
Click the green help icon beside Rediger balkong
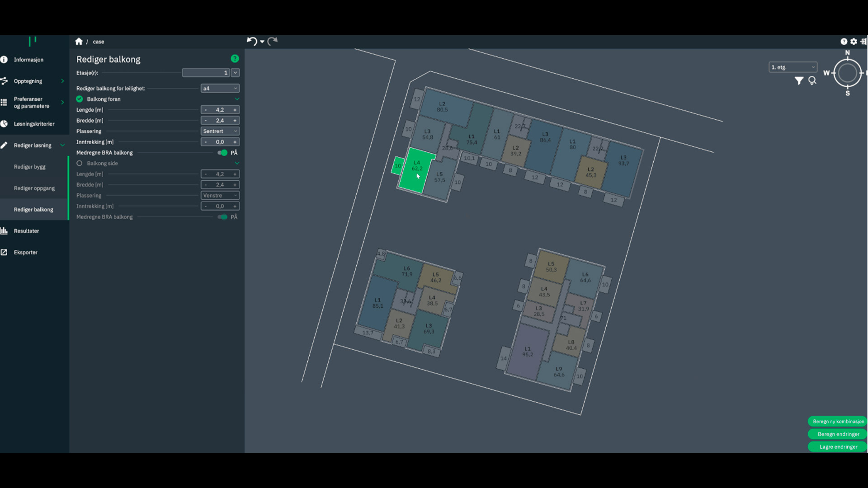pos(235,59)
